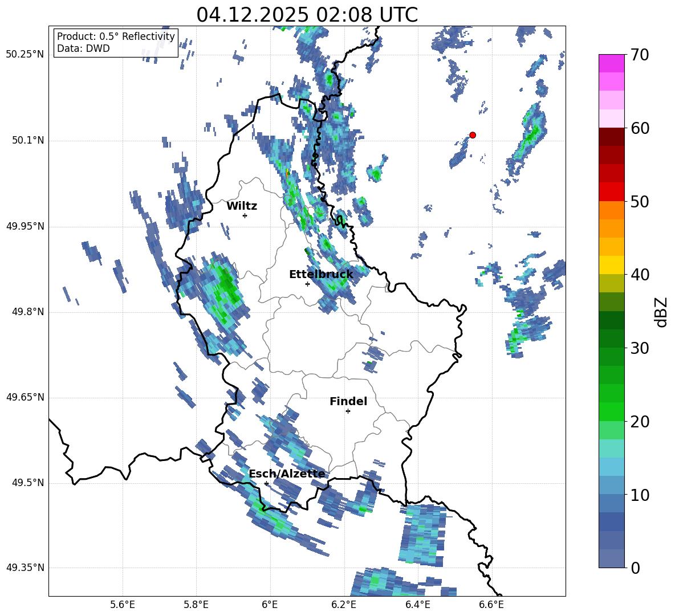
Task: Click the 6°E longitude label
Action: pyautogui.click(x=270, y=605)
